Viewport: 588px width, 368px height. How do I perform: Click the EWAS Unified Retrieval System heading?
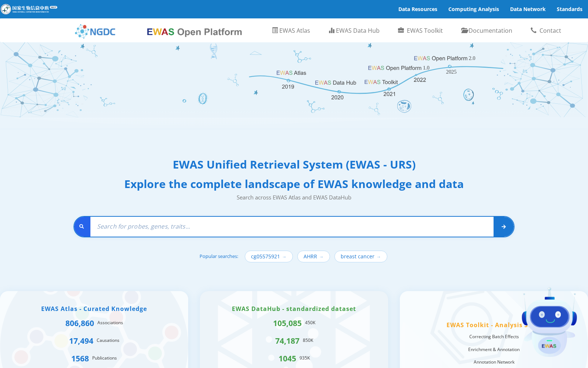(x=294, y=164)
